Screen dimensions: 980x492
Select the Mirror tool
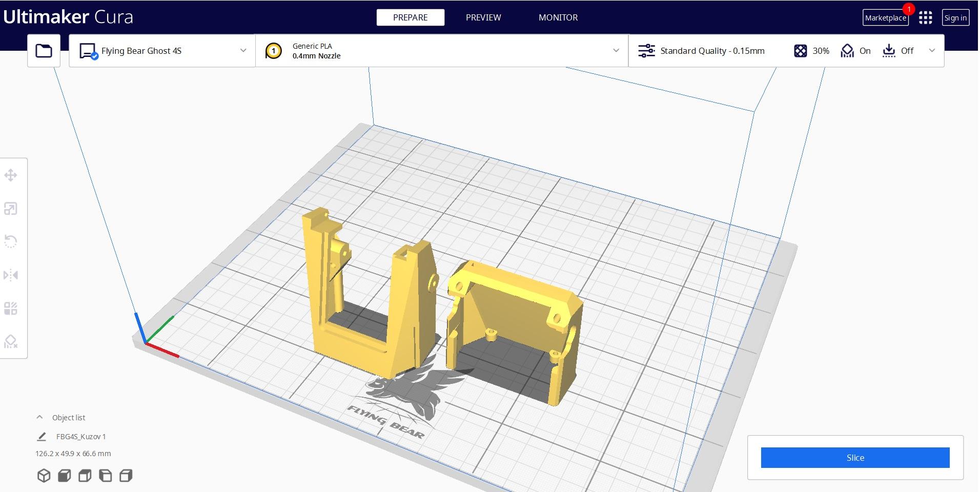(11, 275)
